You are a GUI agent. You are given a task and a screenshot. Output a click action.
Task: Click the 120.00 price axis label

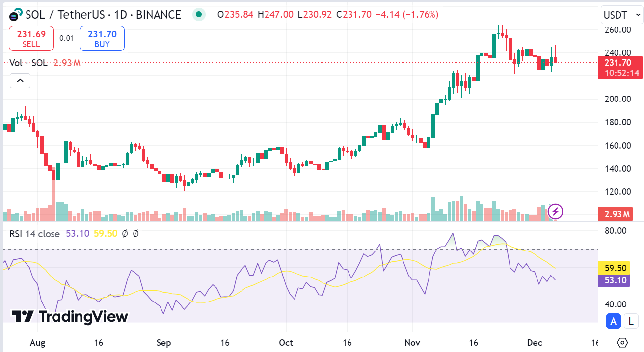point(618,192)
